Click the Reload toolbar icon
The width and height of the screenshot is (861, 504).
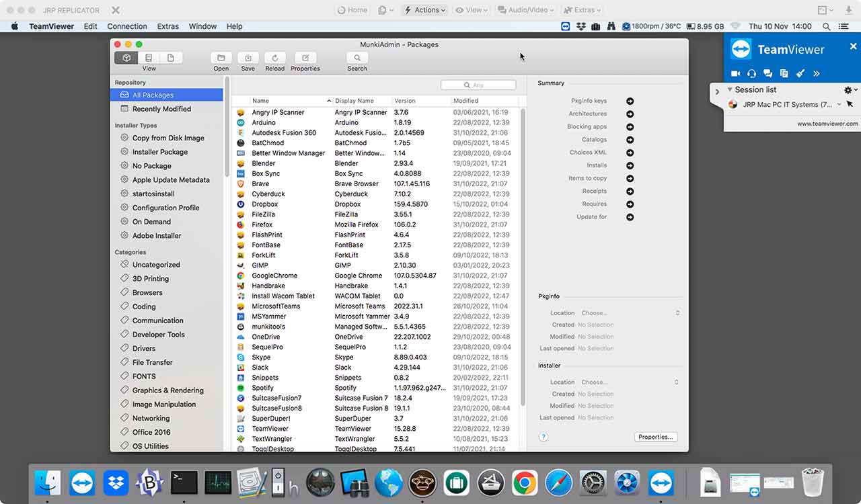tap(274, 58)
